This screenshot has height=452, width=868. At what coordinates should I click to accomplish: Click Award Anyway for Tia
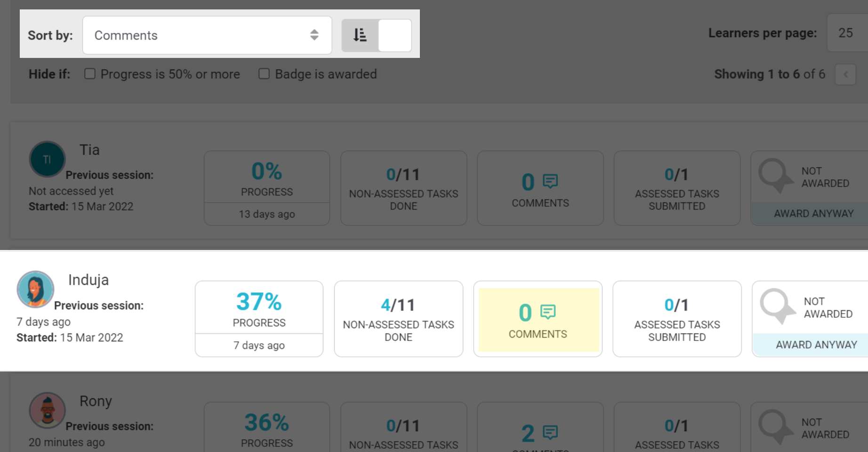tap(813, 214)
